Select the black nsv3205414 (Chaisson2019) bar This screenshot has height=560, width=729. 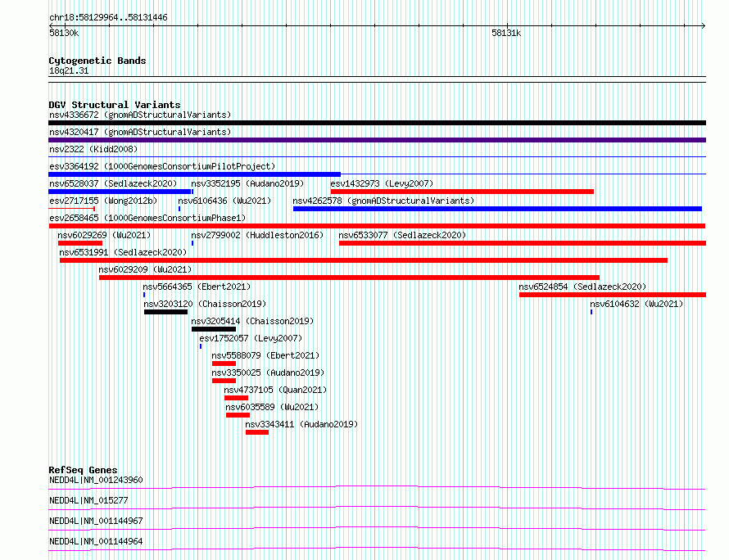click(214, 329)
